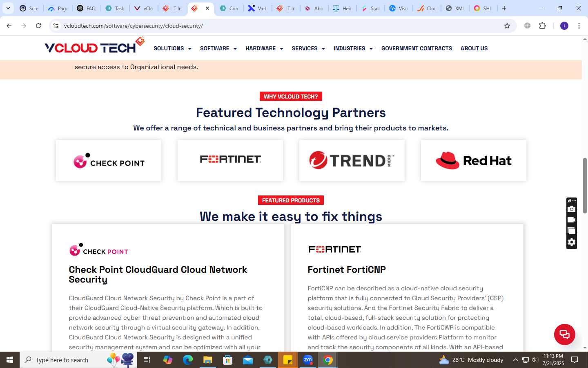Viewport: 588px width, 368px height.
Task: Open GOVERNMENT CONTRACTS page
Action: (x=416, y=48)
